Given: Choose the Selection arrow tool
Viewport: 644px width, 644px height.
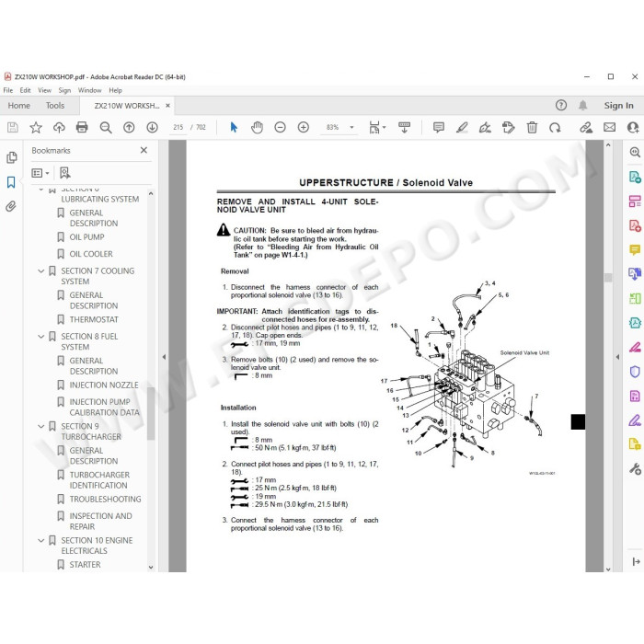Looking at the screenshot, I should (234, 127).
